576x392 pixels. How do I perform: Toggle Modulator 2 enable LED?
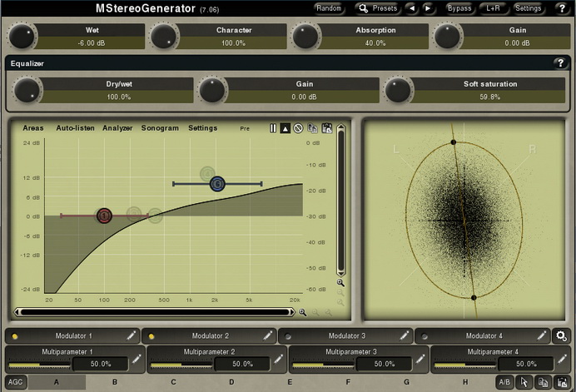pyautogui.click(x=151, y=336)
